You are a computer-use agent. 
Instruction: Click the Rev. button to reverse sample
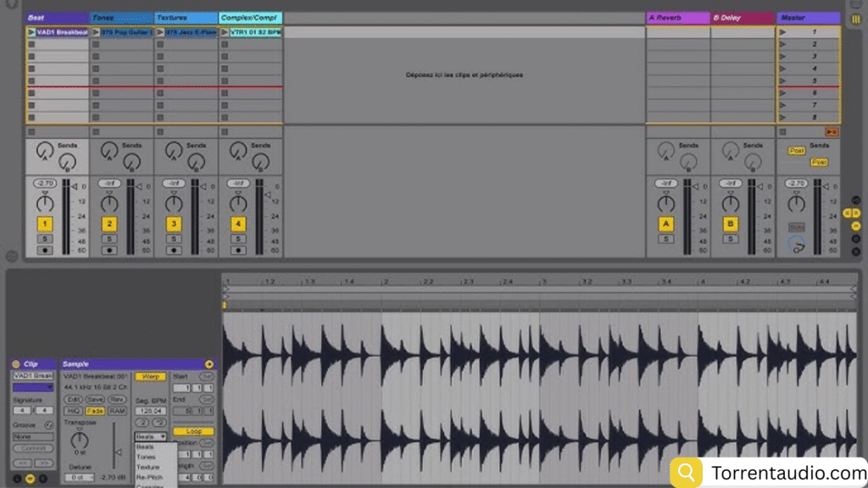[x=116, y=399]
